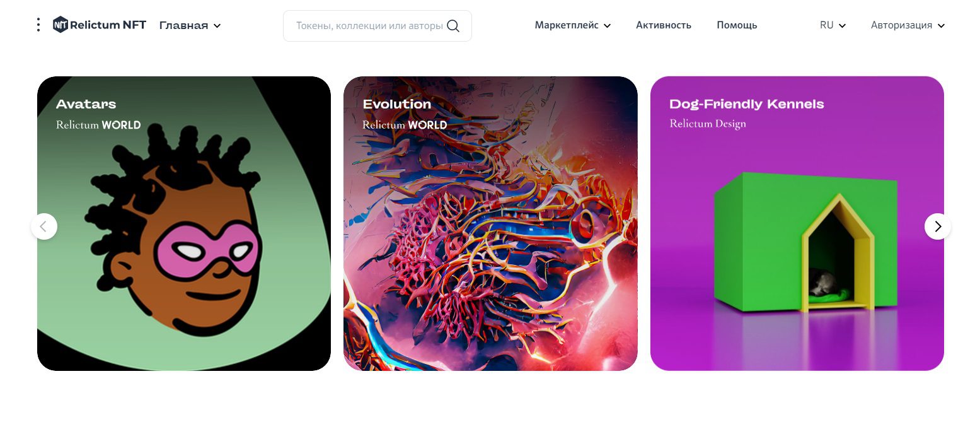Open the Dog-Friendly Kennels collection card
Viewport: 980px width, 422px height.
[x=797, y=223]
